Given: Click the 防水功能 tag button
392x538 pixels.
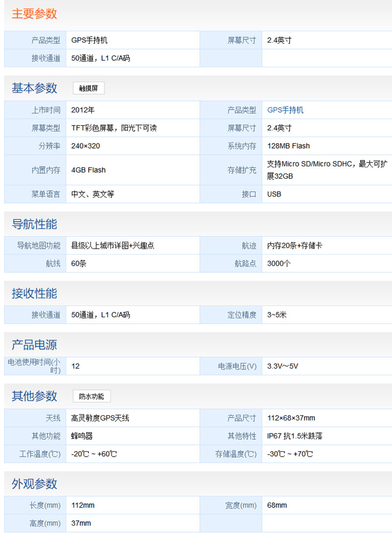Looking at the screenshot, I should (x=92, y=396).
